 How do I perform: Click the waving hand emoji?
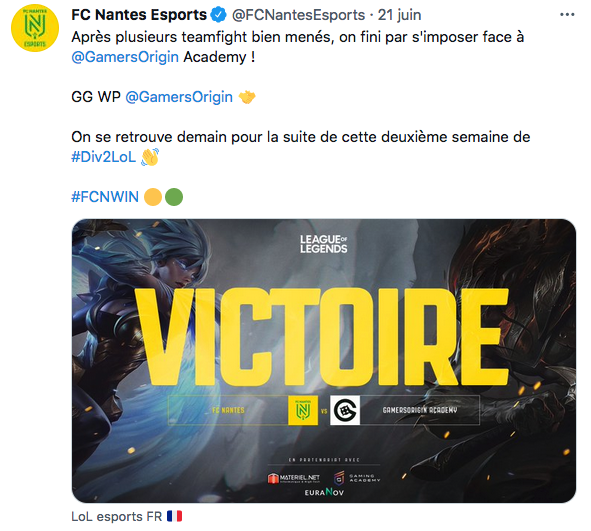pyautogui.click(x=150, y=157)
